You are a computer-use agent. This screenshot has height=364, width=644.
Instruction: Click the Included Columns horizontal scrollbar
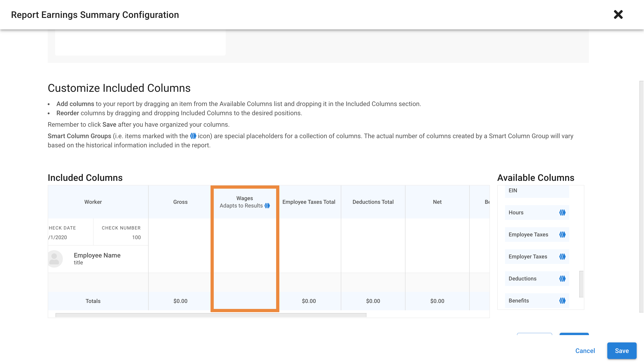point(211,315)
